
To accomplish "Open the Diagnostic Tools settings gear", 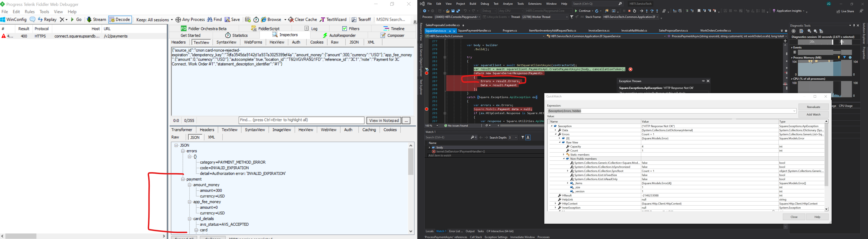I will [x=794, y=31].
